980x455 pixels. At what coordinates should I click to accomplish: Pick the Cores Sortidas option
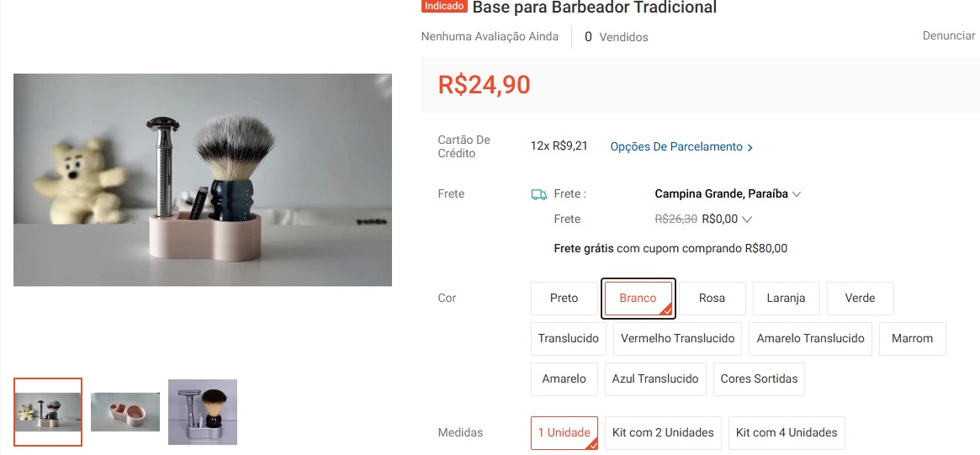[759, 378]
